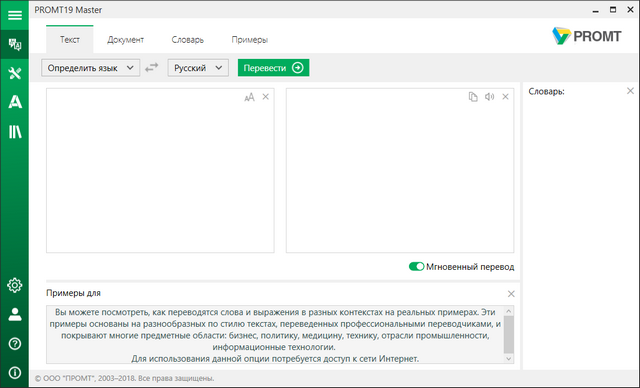Viewport: 640px width, 388px height.
Task: Expand the Русский target language dropdown
Action: [x=198, y=68]
